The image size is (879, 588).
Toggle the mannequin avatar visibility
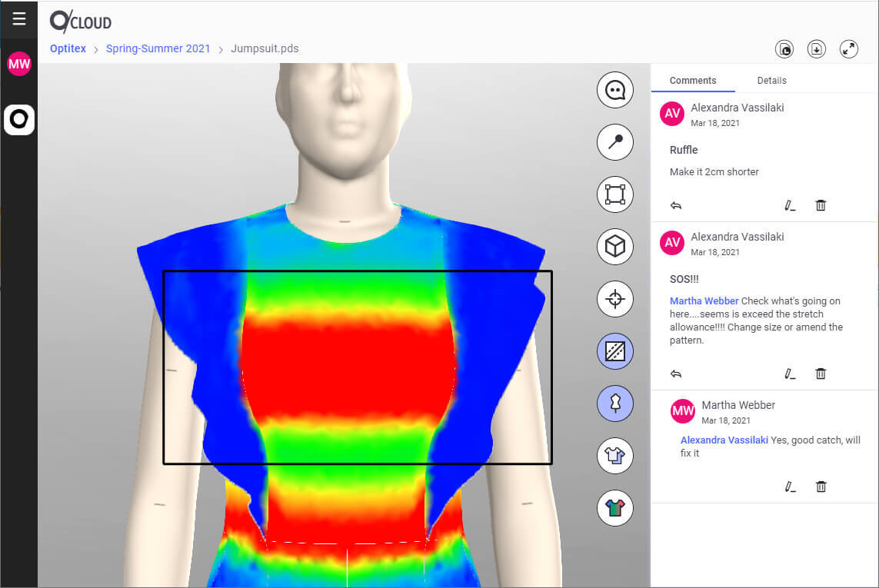pos(614,404)
